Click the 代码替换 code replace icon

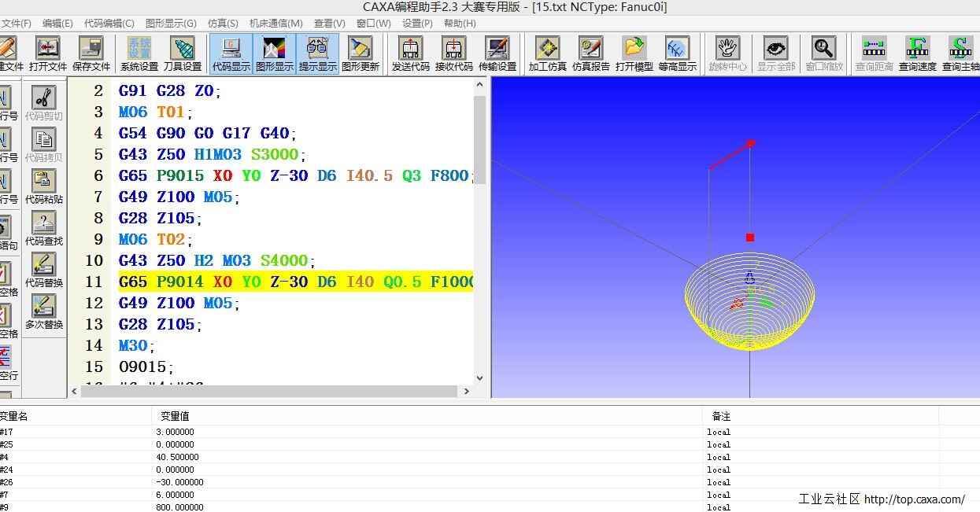tap(44, 270)
